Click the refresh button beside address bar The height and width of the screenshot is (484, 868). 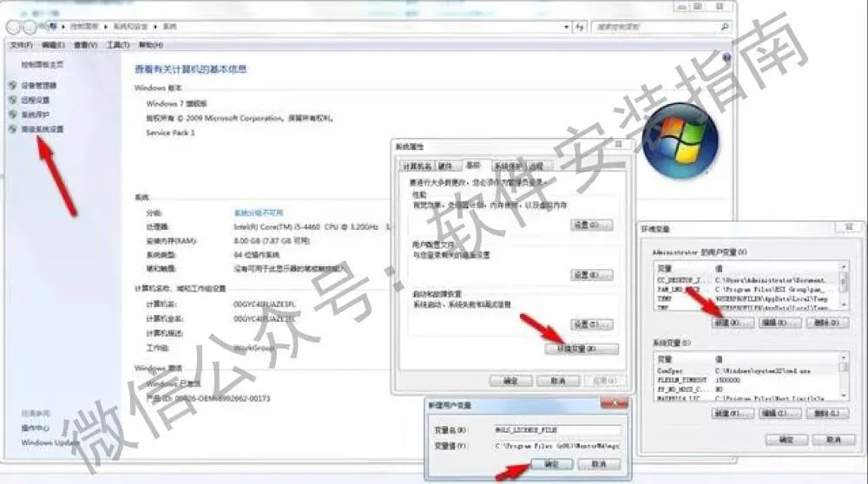pyautogui.click(x=580, y=27)
